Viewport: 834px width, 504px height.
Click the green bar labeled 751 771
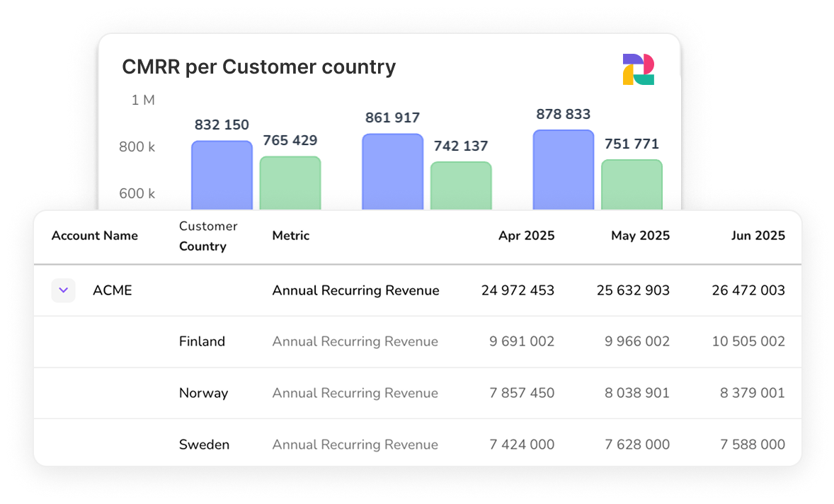coord(632,184)
